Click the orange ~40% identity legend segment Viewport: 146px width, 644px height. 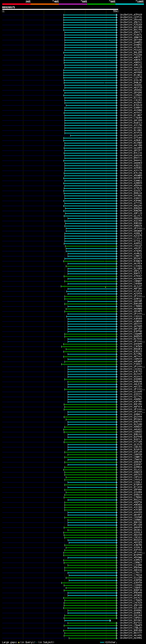pos(45,4)
